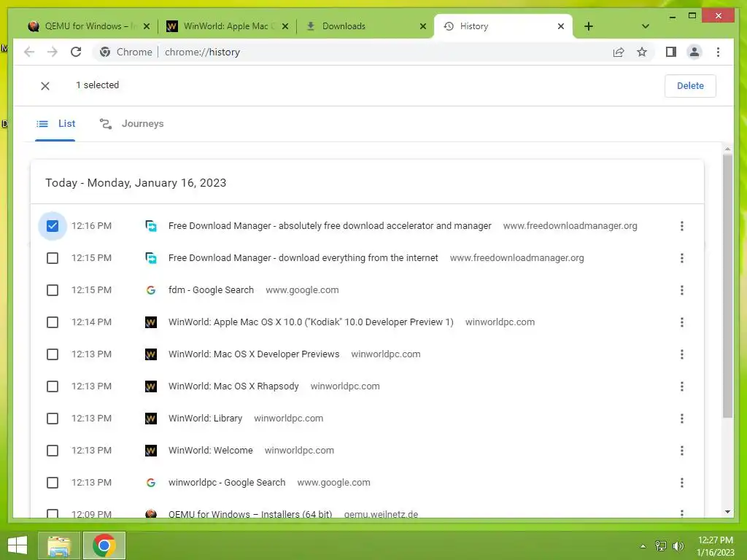
Task: Open WinWorld: Mac OS X Rhapsody link
Action: point(233,386)
